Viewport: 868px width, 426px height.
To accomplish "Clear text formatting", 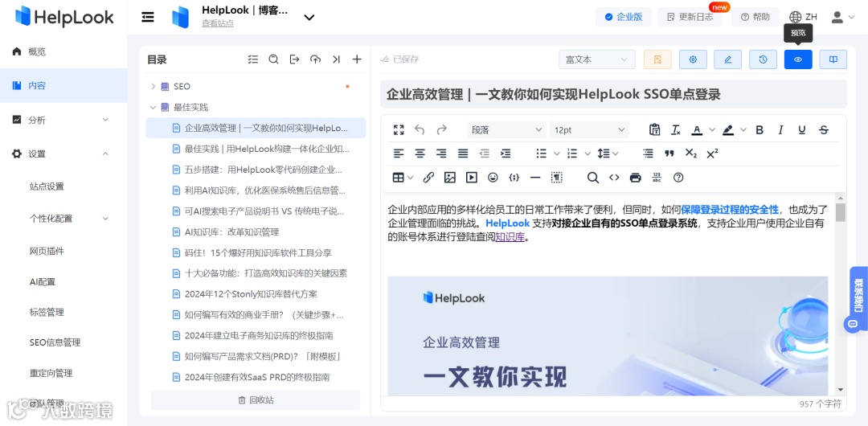I will 675,129.
